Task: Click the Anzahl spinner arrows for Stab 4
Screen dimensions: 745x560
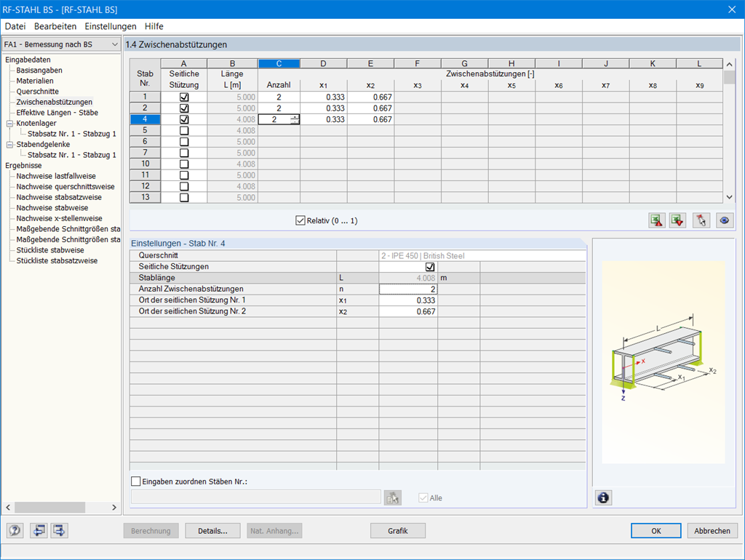Action: click(x=295, y=119)
